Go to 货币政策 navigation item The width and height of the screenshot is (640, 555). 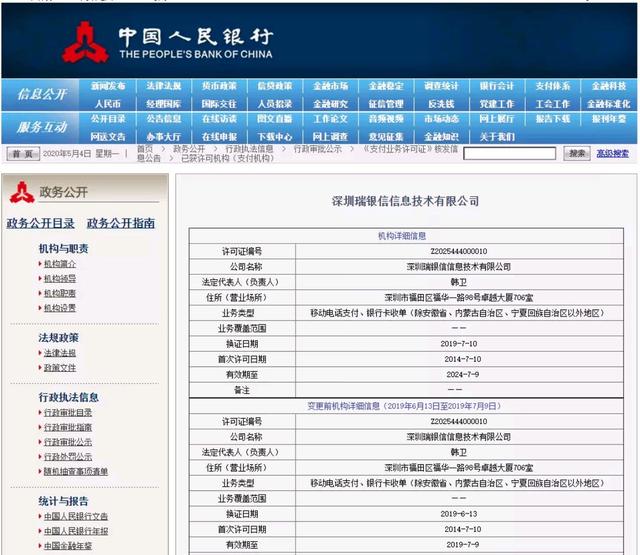coord(219,86)
